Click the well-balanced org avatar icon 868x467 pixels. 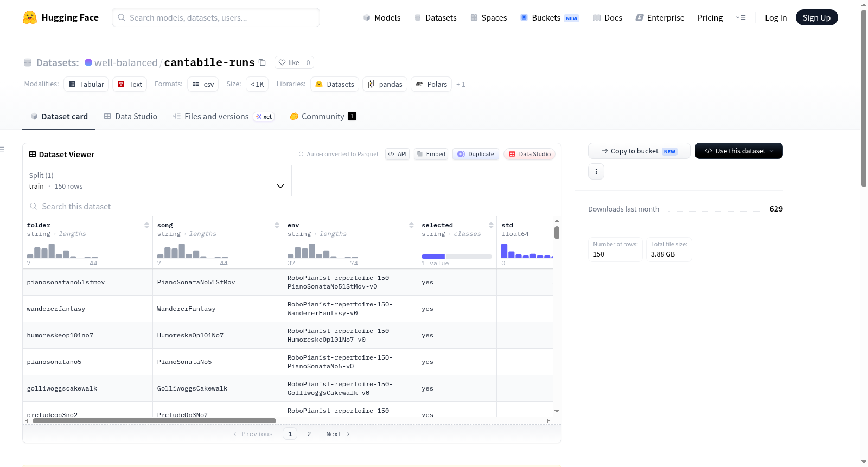[88, 62]
